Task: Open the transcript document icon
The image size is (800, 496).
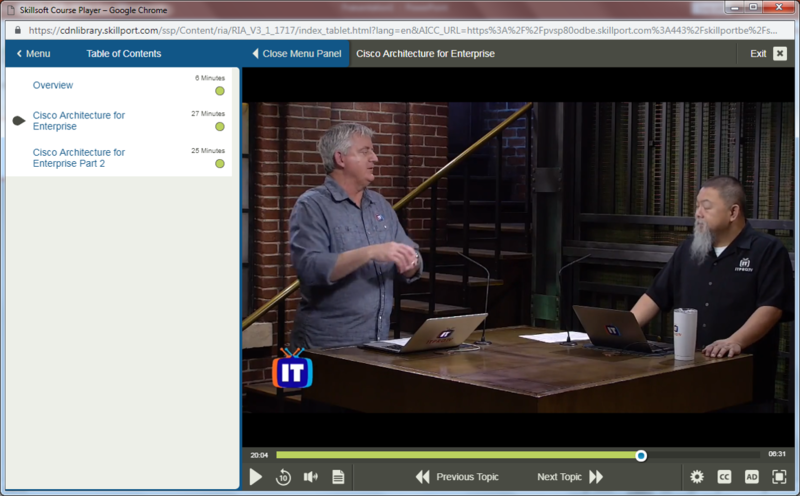Action: click(338, 477)
